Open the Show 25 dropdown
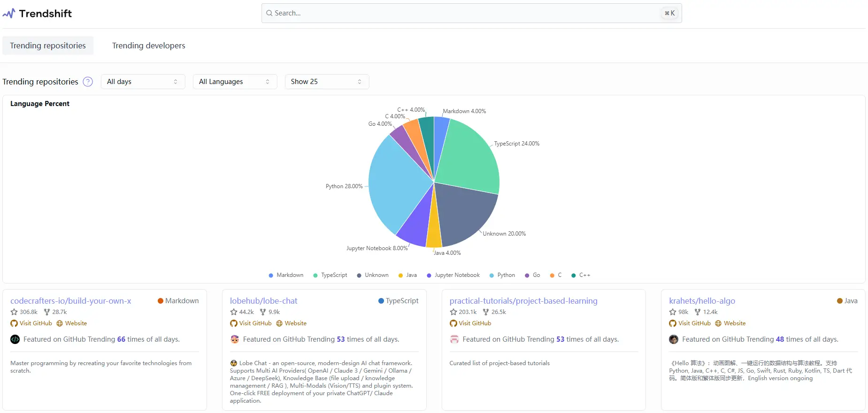Screen dimensions: 868x413 pos(327,82)
